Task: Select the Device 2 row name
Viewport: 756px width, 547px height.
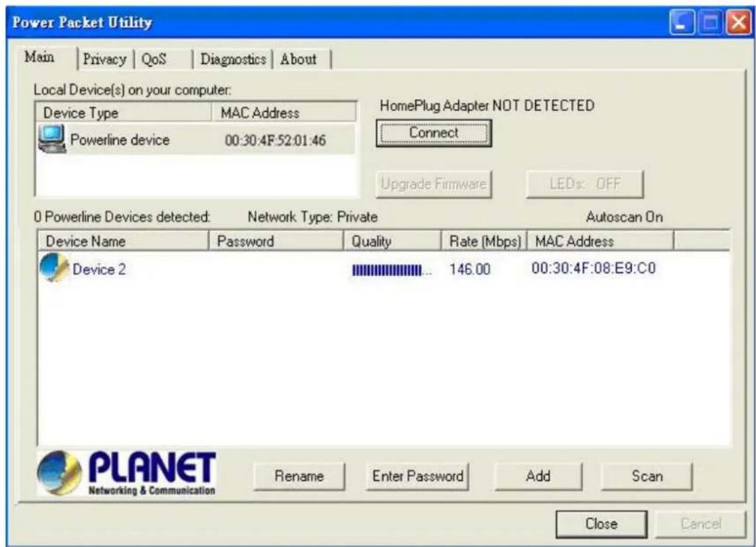Action: [99, 269]
